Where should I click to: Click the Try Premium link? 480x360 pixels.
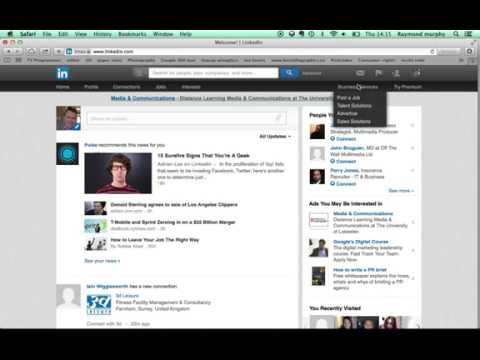tap(408, 87)
